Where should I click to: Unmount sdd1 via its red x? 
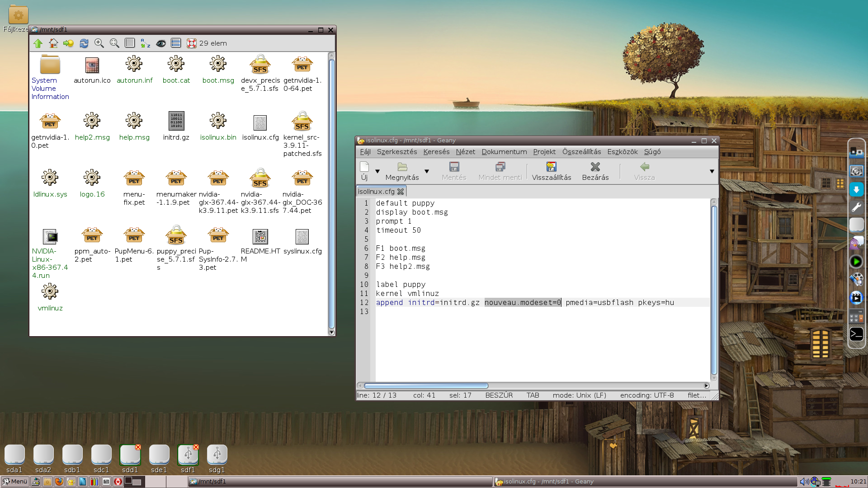(x=138, y=447)
